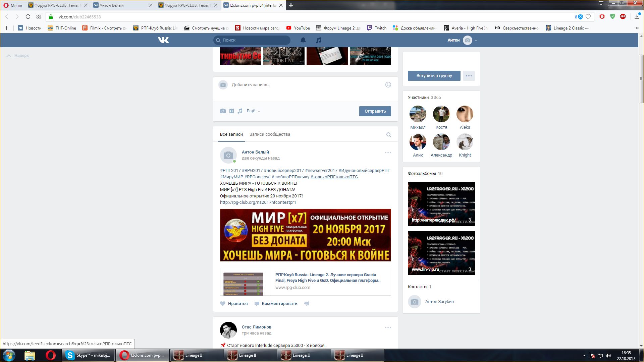Toggle the AdBlock ABP extension icon
The image size is (644, 362).
click(x=623, y=16)
